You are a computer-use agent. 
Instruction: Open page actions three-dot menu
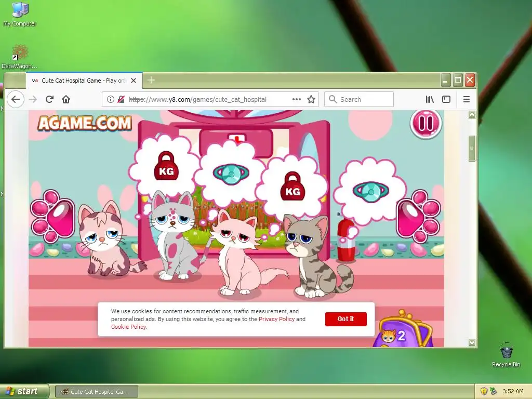click(x=297, y=99)
